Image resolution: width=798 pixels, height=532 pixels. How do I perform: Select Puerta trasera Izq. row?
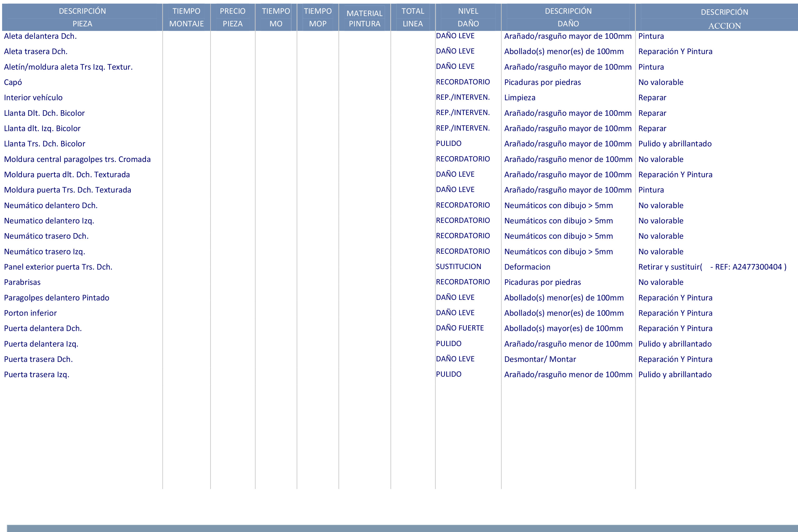point(37,375)
